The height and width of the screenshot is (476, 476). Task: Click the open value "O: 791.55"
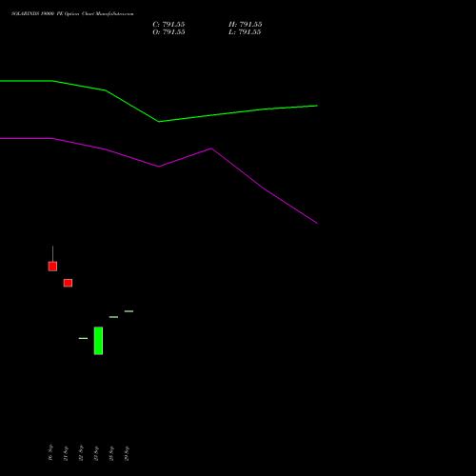click(x=169, y=32)
